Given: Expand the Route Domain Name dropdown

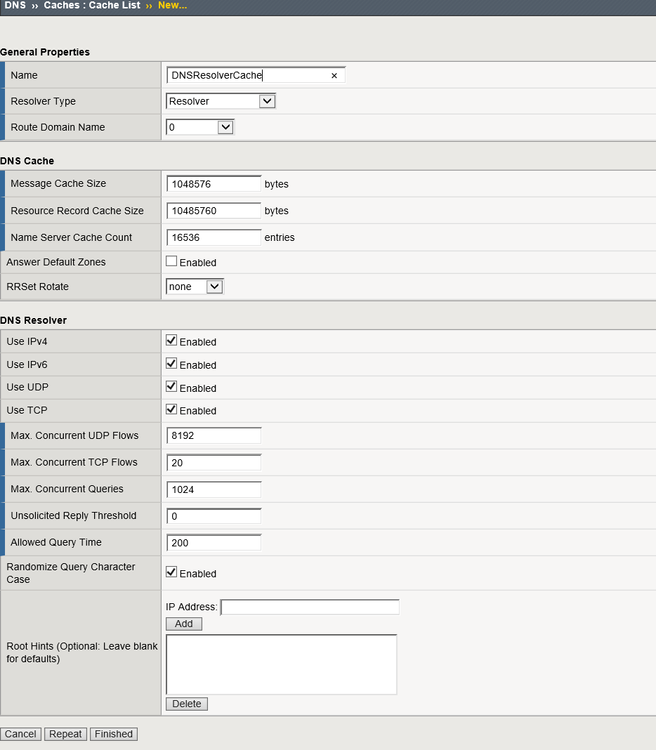Looking at the screenshot, I should (200, 127).
